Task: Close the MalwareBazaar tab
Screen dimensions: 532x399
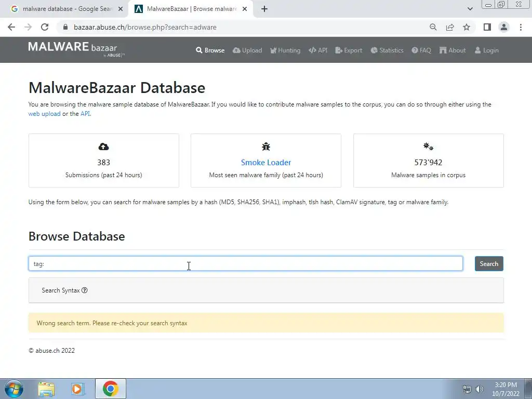Action: pos(245,9)
